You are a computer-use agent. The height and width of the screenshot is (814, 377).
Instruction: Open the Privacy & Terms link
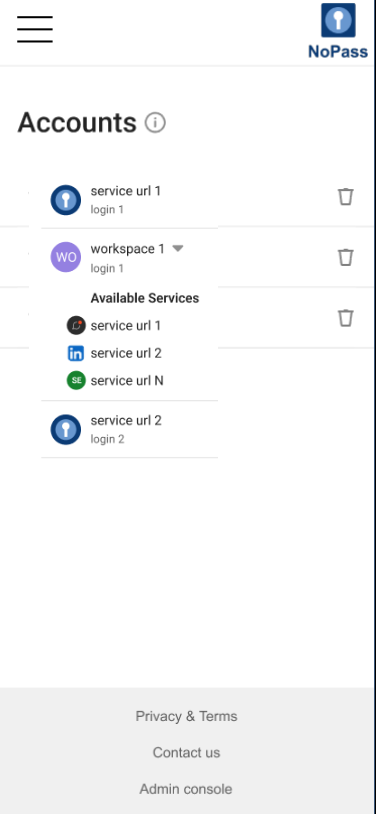186,716
